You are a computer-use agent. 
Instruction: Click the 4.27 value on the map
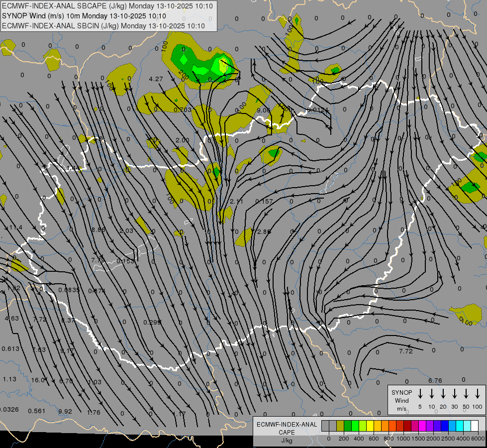[156, 79]
